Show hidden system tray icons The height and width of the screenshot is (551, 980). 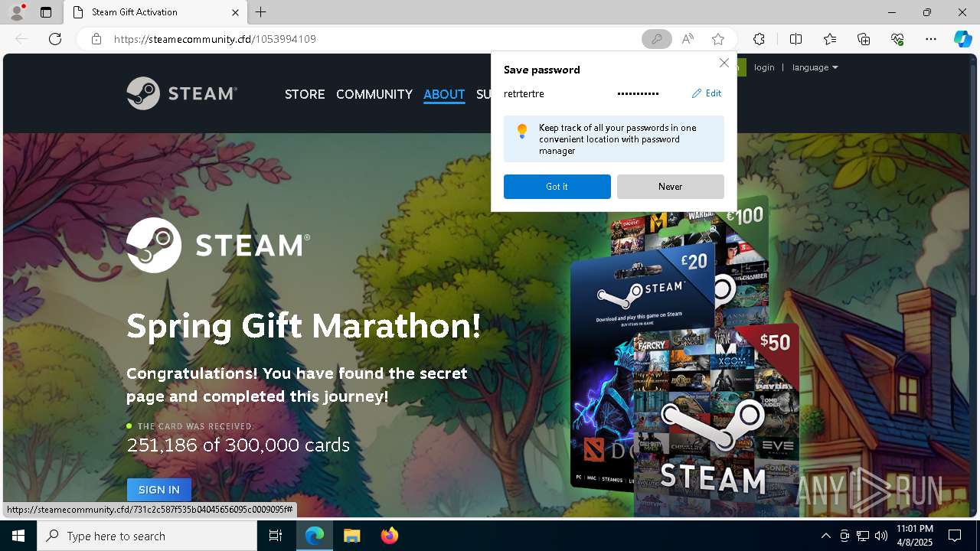825,536
